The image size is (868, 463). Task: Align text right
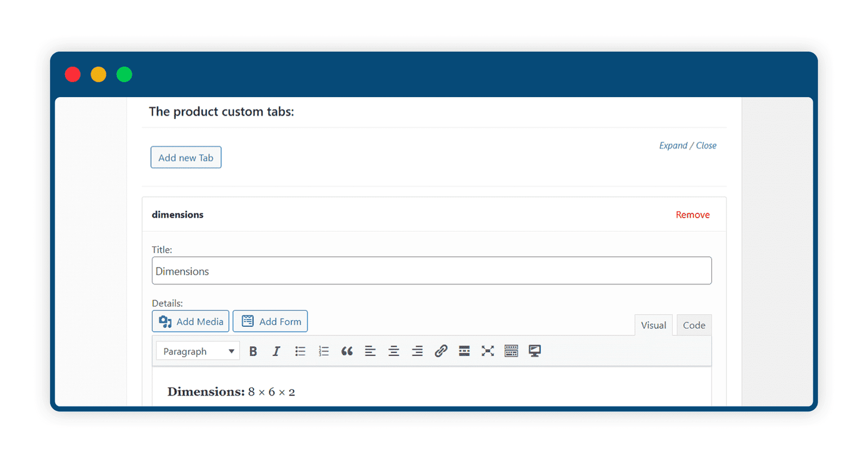click(417, 351)
